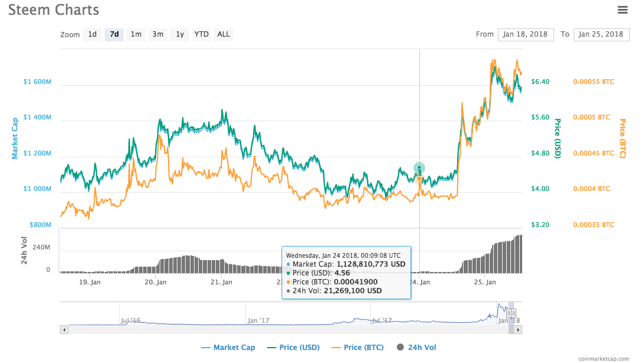Viewport: 644px width, 363px height.
Task: Click the $6.40 price axis label
Action: [540, 82]
